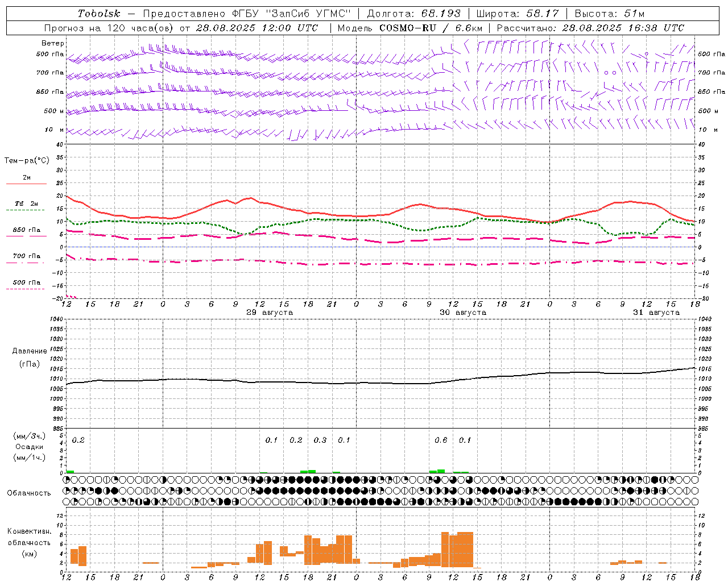
Task: Click the '700 гПа' temperature legend label
Action: coord(27,256)
